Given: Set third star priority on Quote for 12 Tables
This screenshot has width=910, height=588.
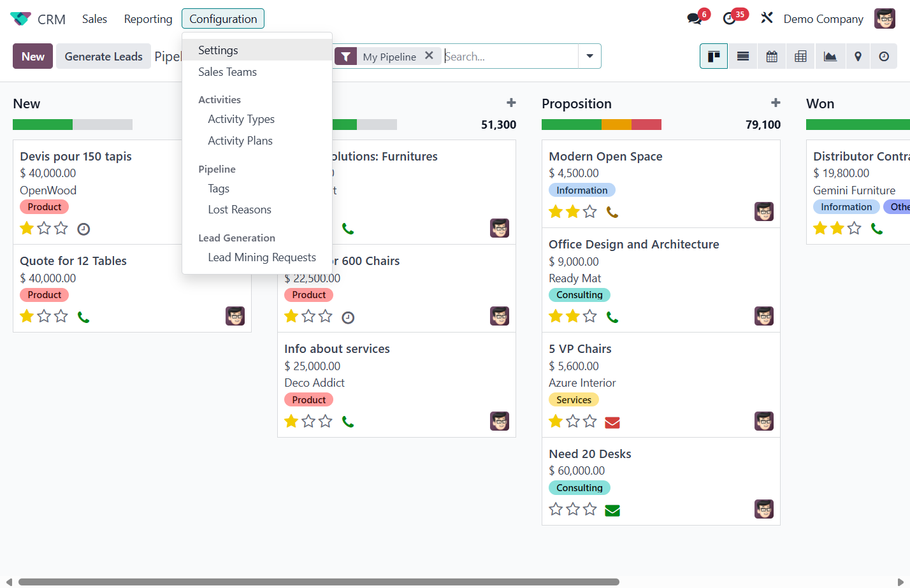Looking at the screenshot, I should (61, 316).
